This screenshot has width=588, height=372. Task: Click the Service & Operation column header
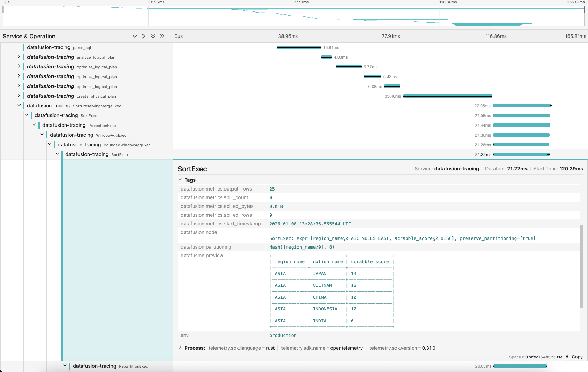click(29, 36)
